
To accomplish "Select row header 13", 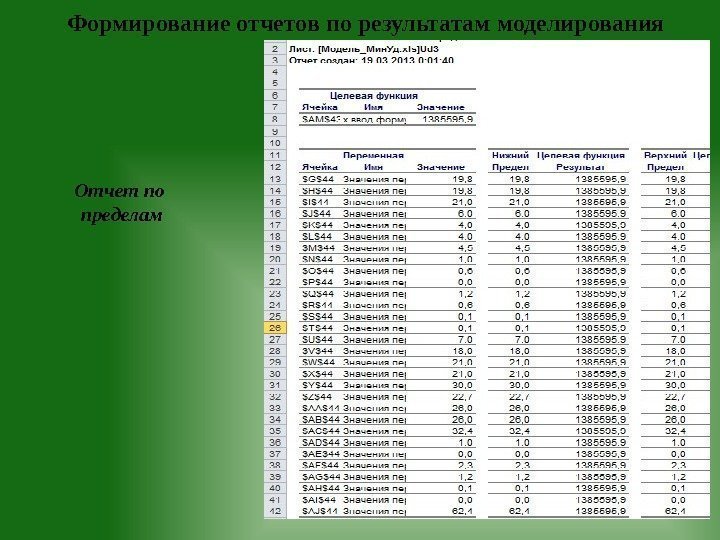I will 275,179.
